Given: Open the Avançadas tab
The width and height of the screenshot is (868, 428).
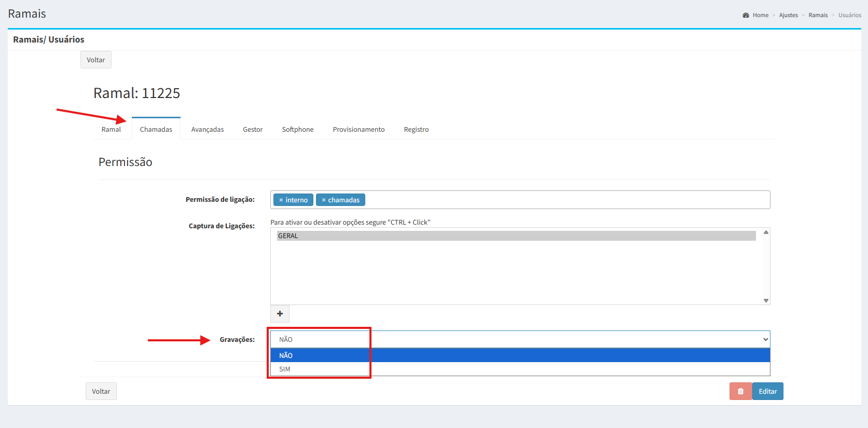Looking at the screenshot, I should point(208,130).
